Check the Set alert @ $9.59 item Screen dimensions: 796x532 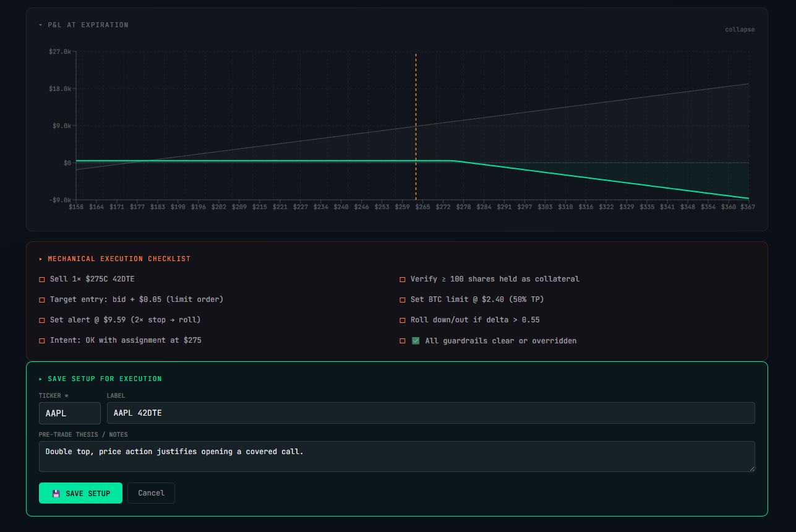pyautogui.click(x=41, y=320)
